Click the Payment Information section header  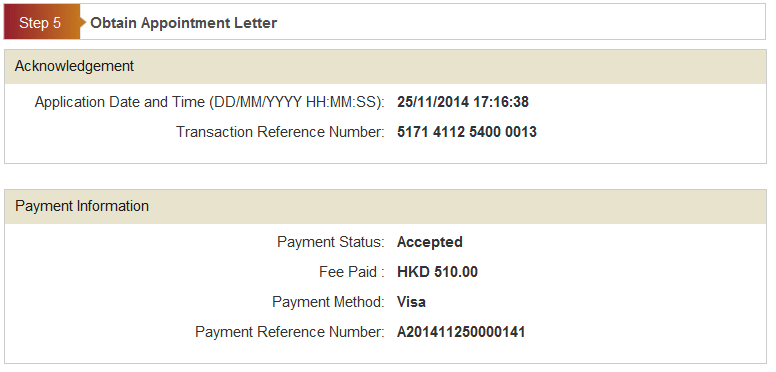pyautogui.click(x=385, y=206)
